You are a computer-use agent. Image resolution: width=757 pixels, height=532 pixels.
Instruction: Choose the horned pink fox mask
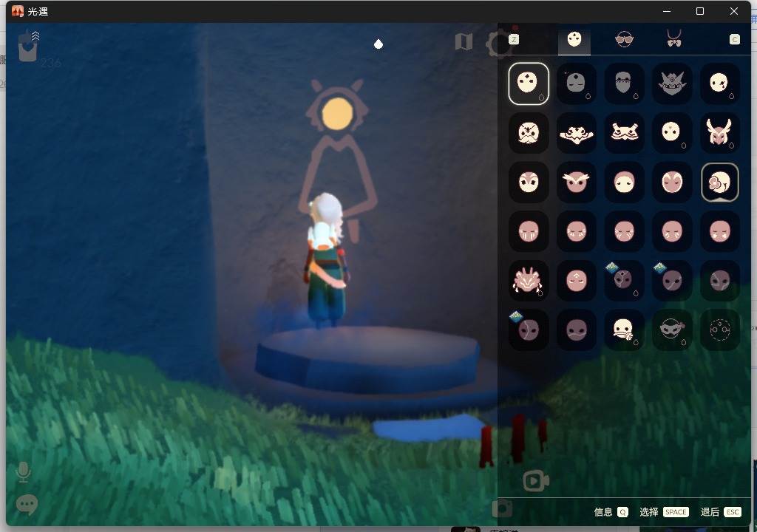click(x=719, y=133)
